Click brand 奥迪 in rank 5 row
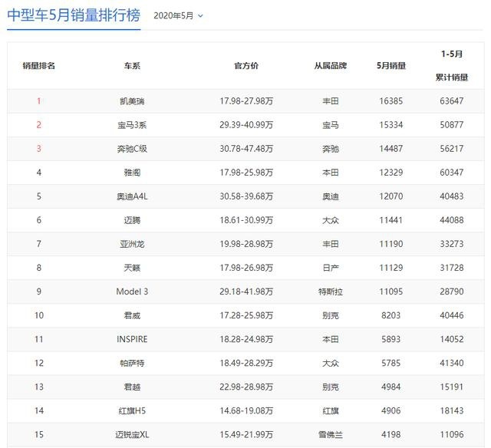 coord(331,196)
